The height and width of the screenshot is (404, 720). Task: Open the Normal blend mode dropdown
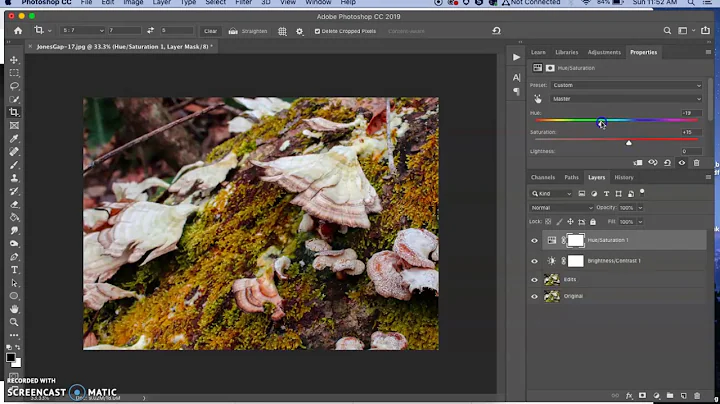560,207
